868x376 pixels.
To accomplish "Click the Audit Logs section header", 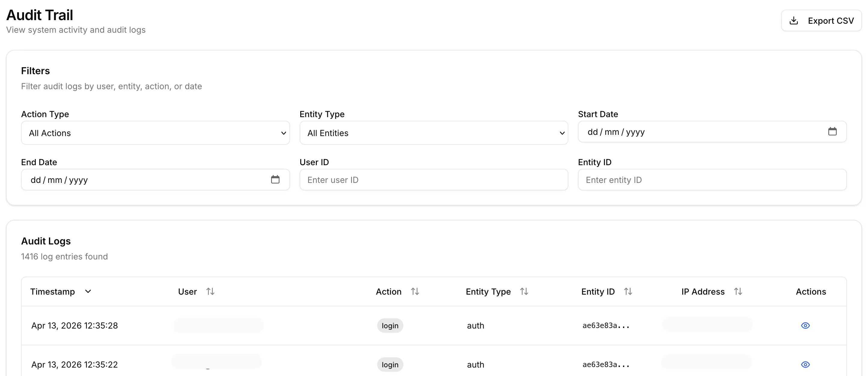I will click(46, 241).
